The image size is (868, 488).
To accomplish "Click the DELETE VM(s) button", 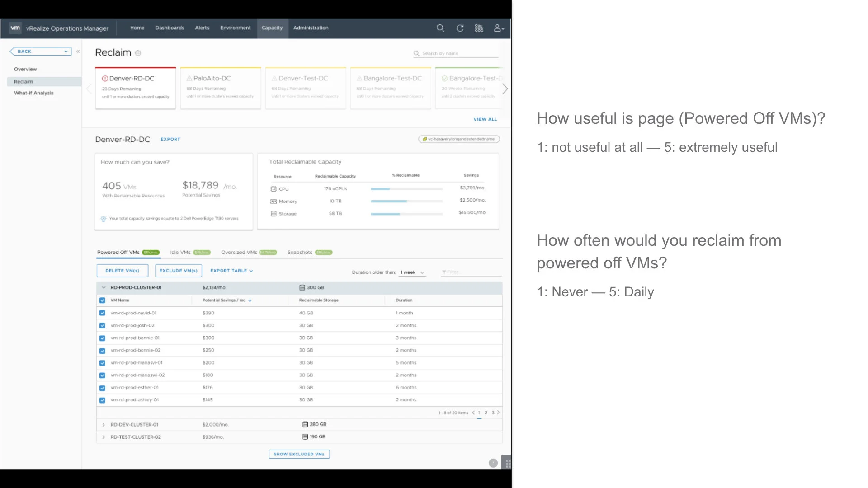I will (122, 271).
